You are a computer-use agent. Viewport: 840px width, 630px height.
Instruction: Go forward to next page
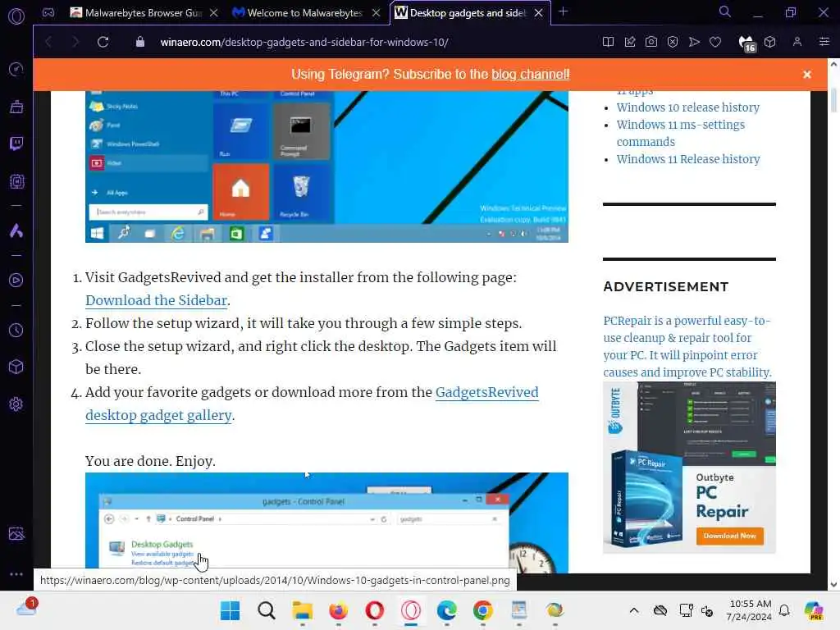tap(75, 42)
